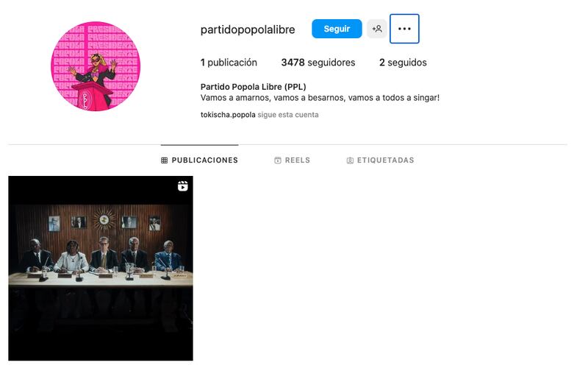Open the three-dot options menu
The image size is (588, 368).
[404, 29]
